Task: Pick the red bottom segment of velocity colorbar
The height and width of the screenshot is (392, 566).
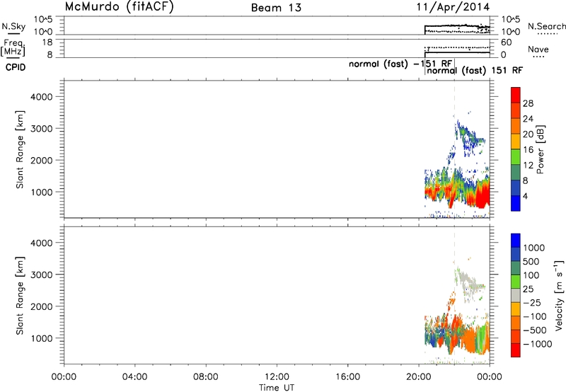Action: (x=516, y=350)
